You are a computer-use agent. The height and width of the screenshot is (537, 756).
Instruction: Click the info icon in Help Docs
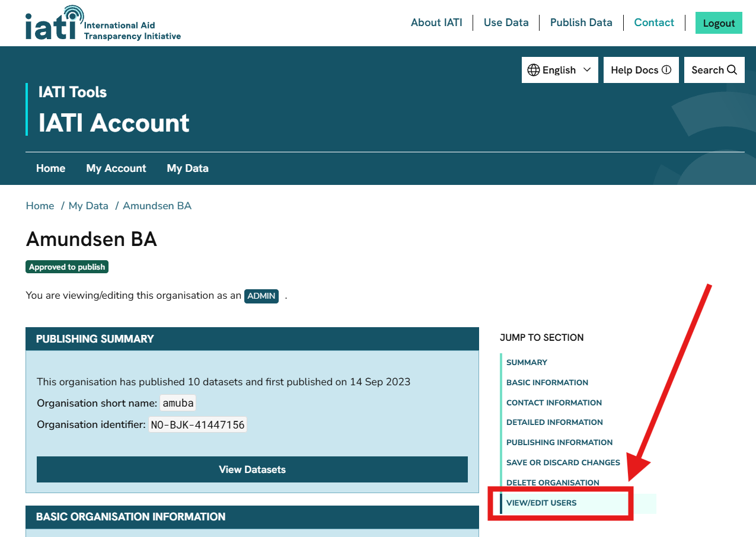(x=666, y=70)
